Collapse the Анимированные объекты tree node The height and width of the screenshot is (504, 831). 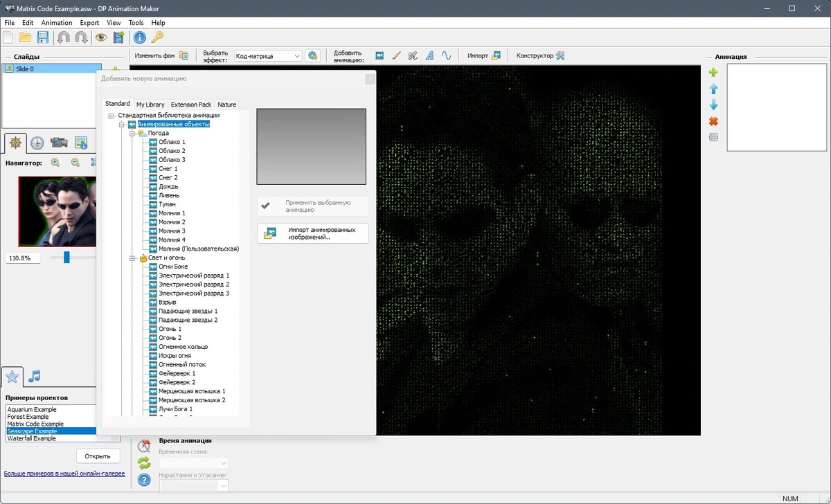click(122, 125)
